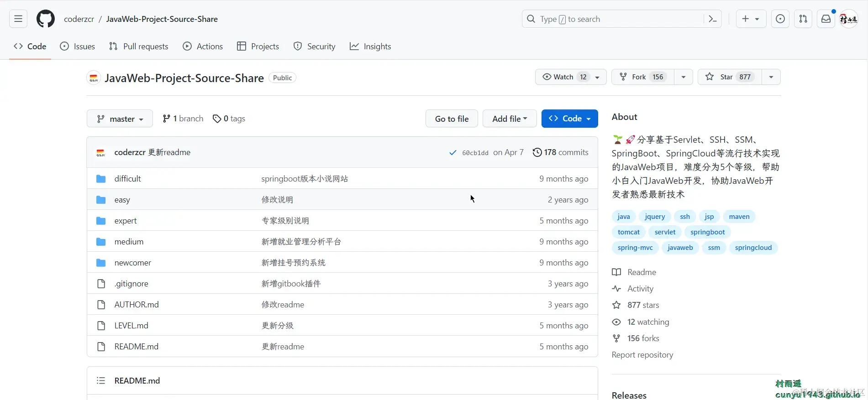Open the 156 forks link
868x400 pixels.
(643, 338)
